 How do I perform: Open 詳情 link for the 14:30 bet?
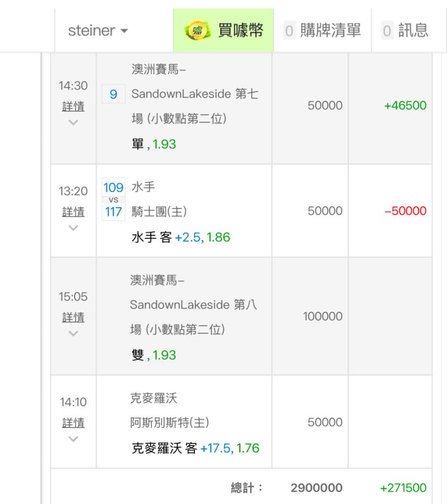73,107
